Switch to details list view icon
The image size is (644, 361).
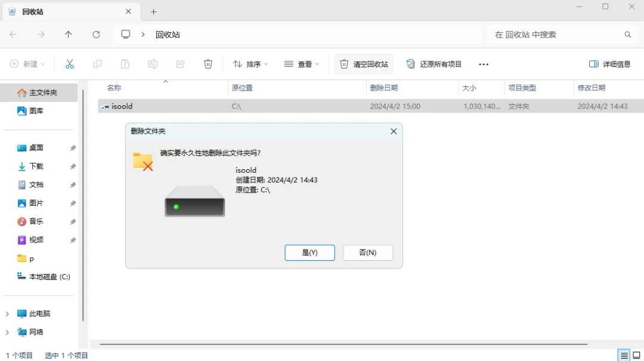[624, 355]
